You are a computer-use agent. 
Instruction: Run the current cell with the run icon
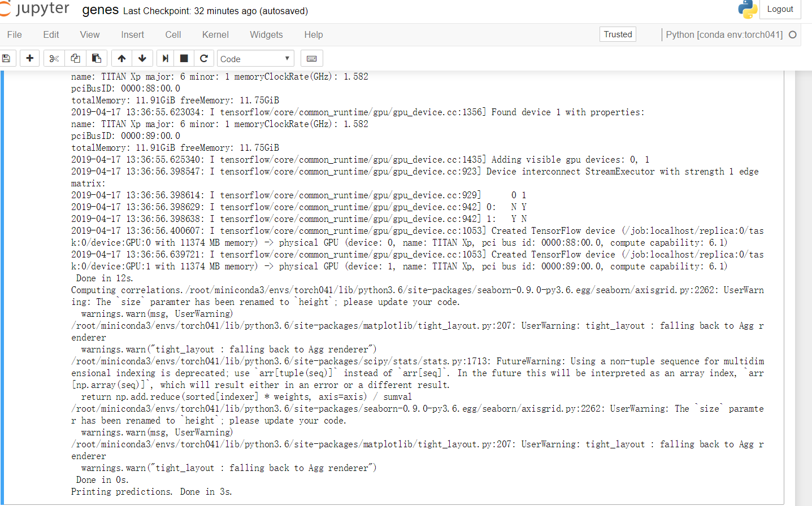(x=166, y=58)
